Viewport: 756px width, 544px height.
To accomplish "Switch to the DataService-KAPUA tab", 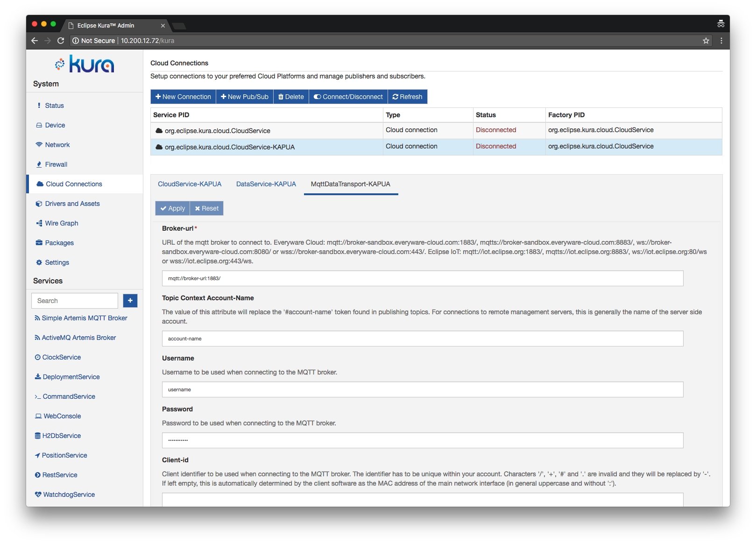I will pos(266,184).
